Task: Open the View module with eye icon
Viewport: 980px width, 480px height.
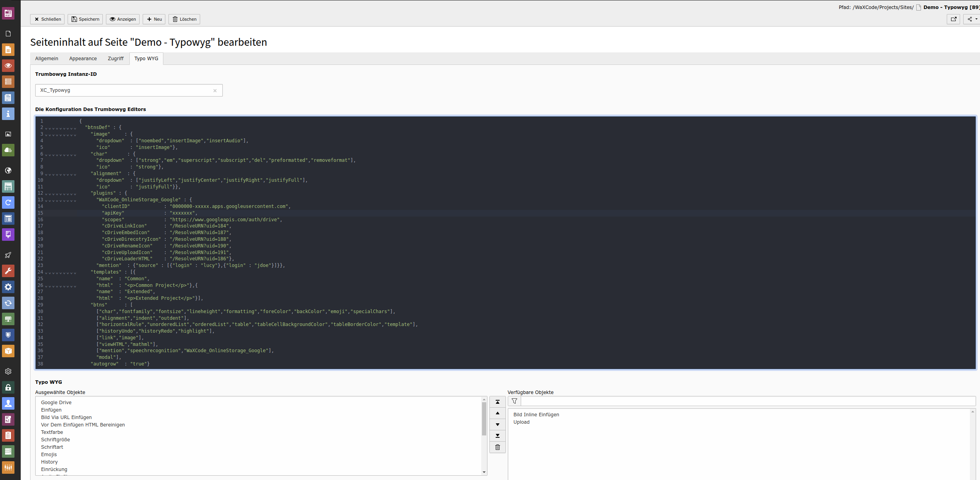Action: tap(8, 66)
